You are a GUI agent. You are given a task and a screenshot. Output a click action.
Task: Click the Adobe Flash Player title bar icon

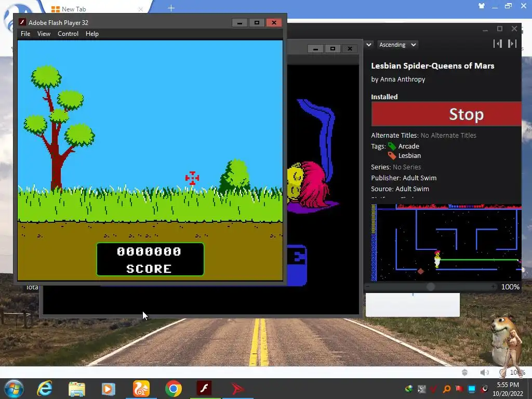pyautogui.click(x=22, y=22)
